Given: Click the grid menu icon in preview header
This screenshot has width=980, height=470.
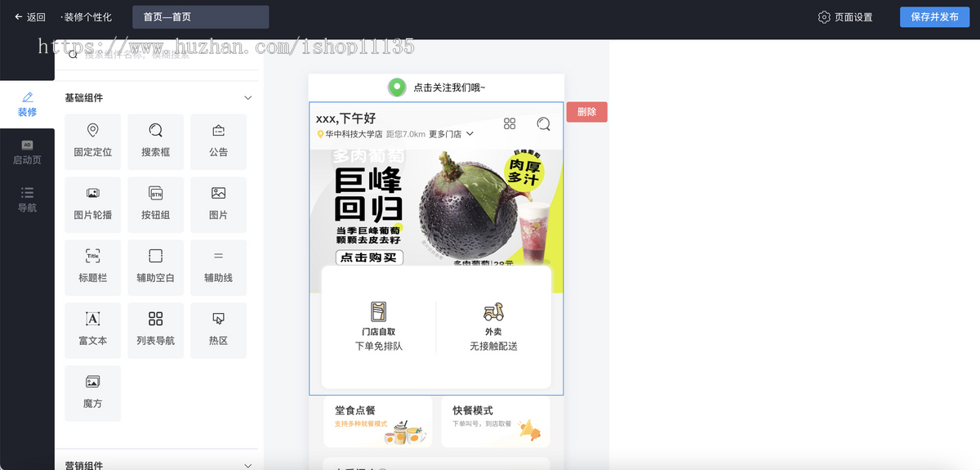Looking at the screenshot, I should point(510,123).
